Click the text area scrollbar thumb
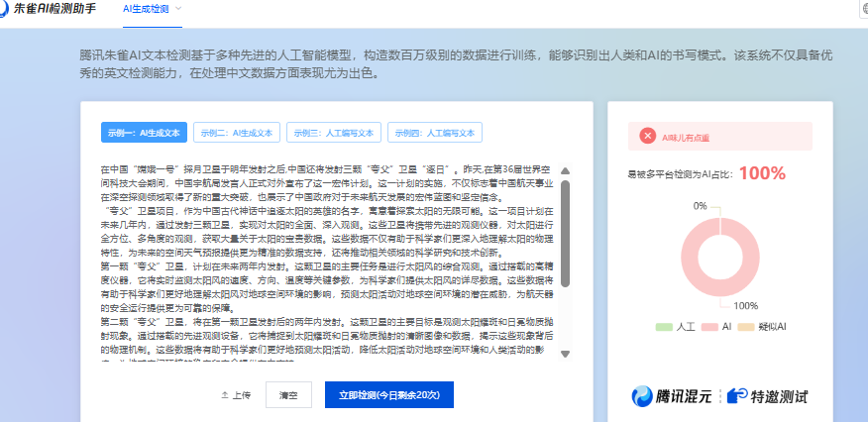The height and width of the screenshot is (422, 868). (x=565, y=234)
